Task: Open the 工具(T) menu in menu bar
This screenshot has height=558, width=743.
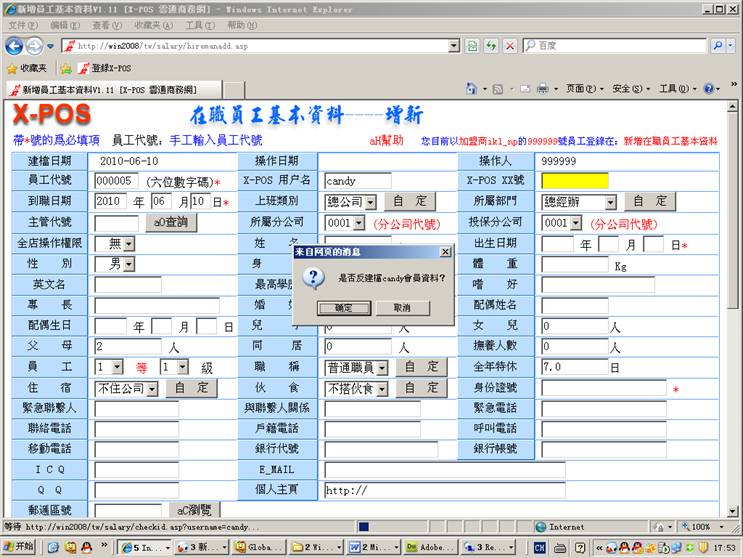Action: click(x=199, y=25)
